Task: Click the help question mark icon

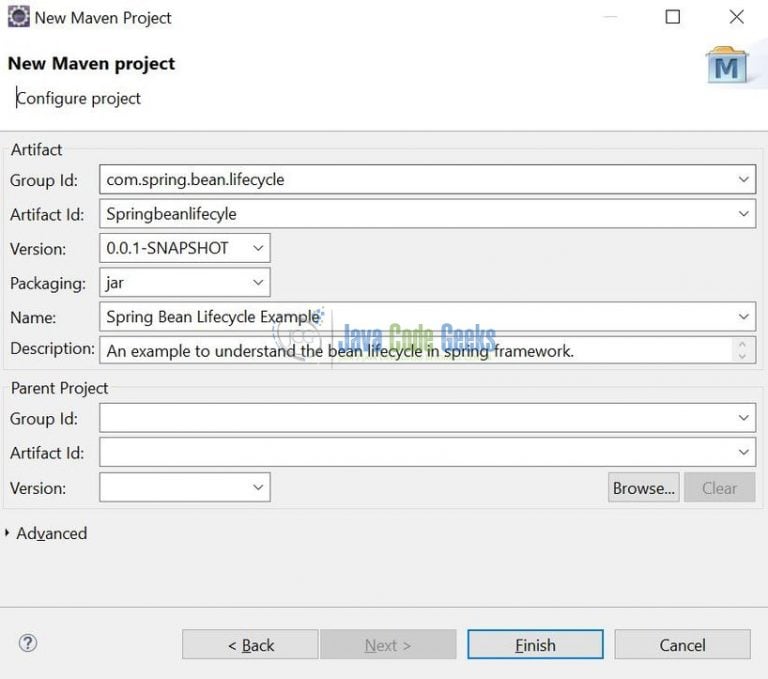Action: pyautogui.click(x=28, y=643)
